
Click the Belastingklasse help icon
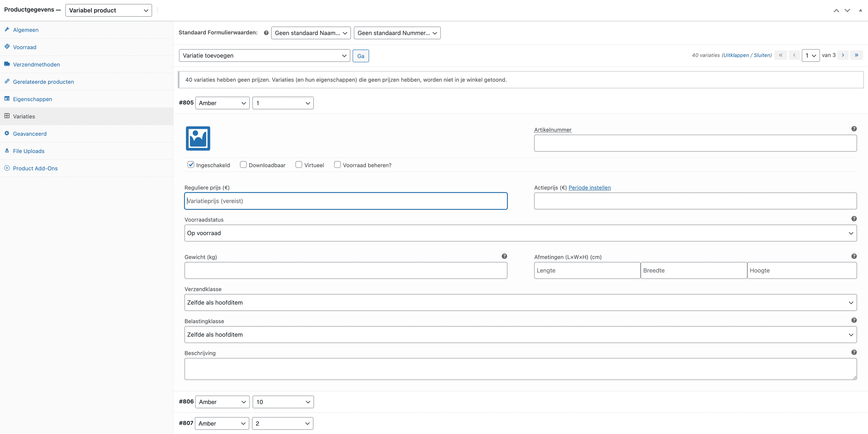pyautogui.click(x=854, y=320)
